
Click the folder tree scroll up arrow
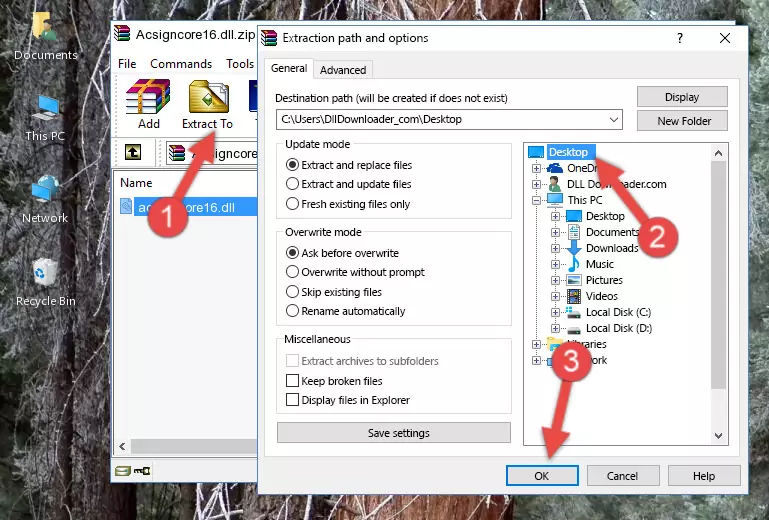click(x=718, y=153)
